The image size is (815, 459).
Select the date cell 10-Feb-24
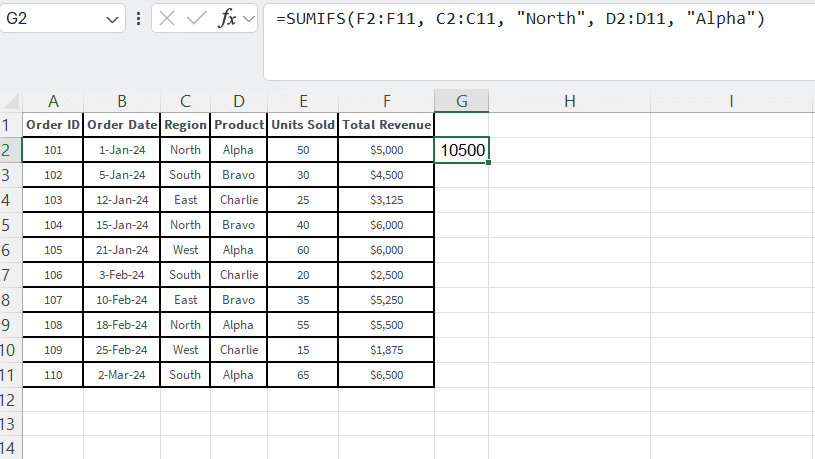tap(122, 300)
